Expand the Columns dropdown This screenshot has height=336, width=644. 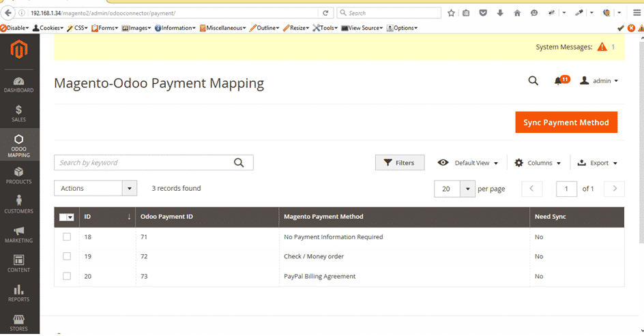(538, 163)
